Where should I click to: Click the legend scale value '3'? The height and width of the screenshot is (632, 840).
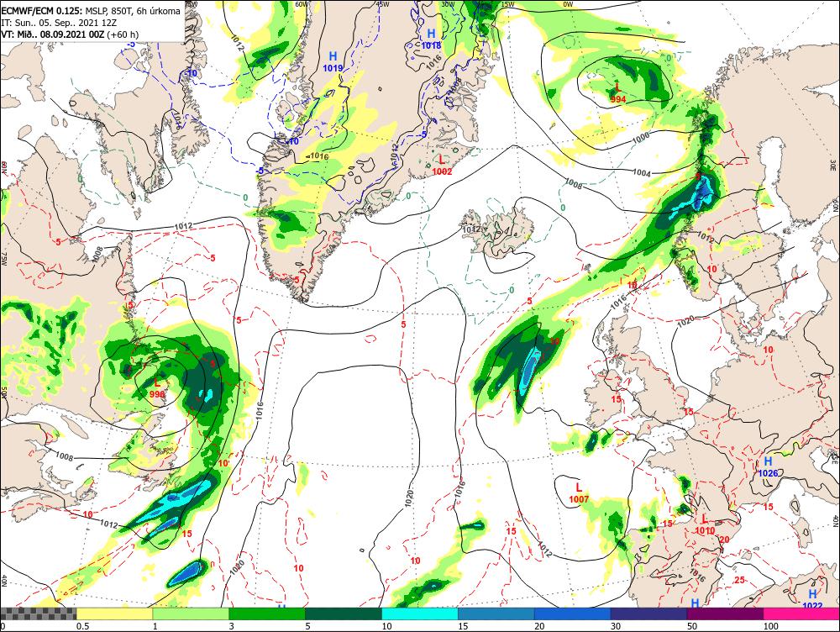(232, 626)
